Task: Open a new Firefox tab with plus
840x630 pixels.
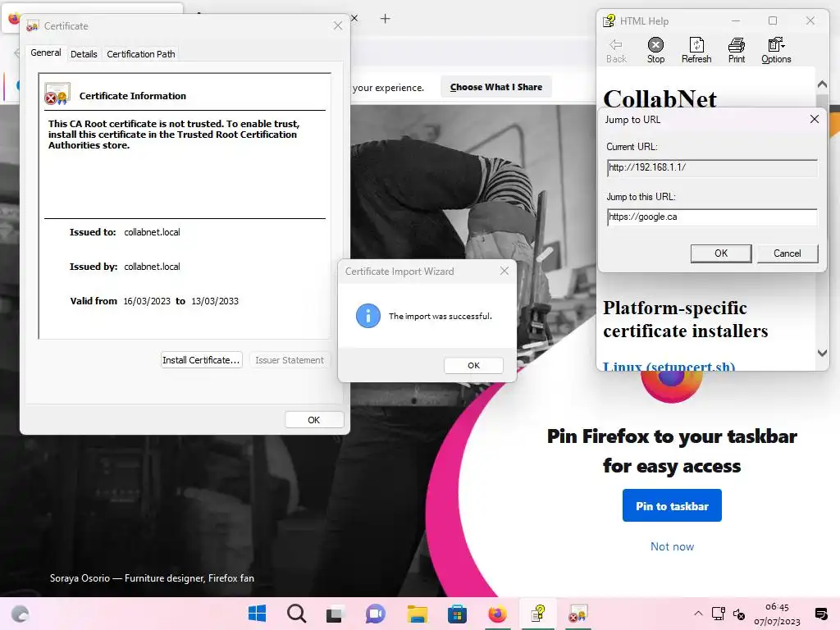Action: tap(386, 19)
